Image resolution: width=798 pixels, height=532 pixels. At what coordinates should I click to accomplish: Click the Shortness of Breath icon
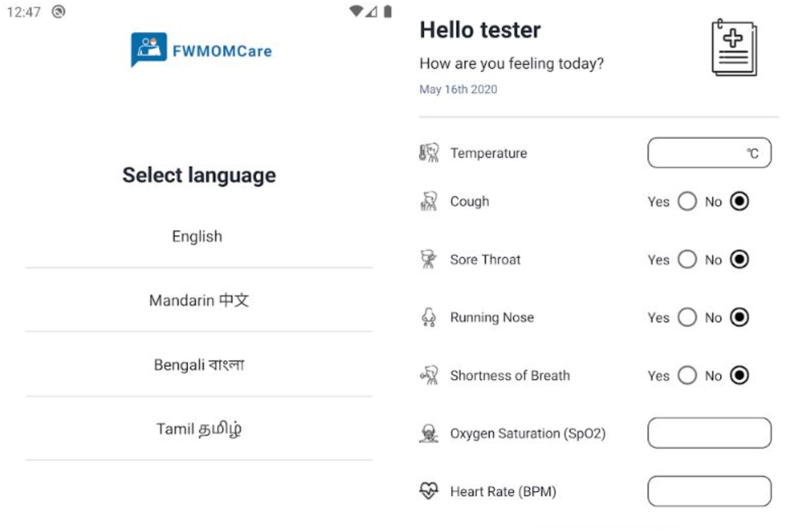429,375
